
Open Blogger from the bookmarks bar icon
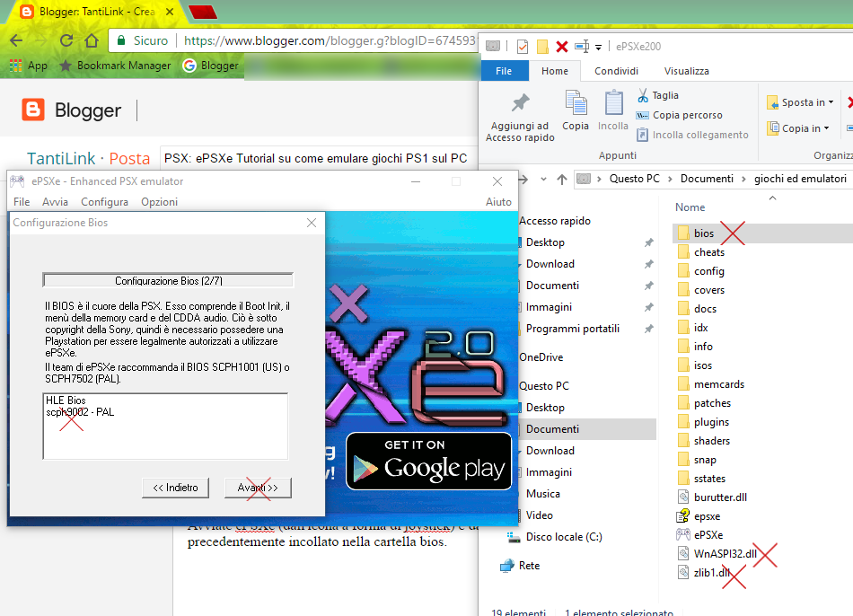click(187, 65)
